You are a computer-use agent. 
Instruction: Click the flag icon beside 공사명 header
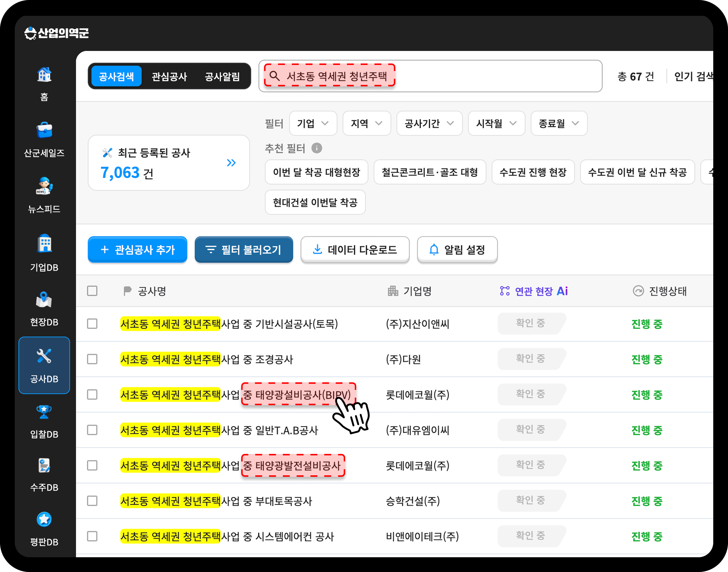pyautogui.click(x=127, y=291)
